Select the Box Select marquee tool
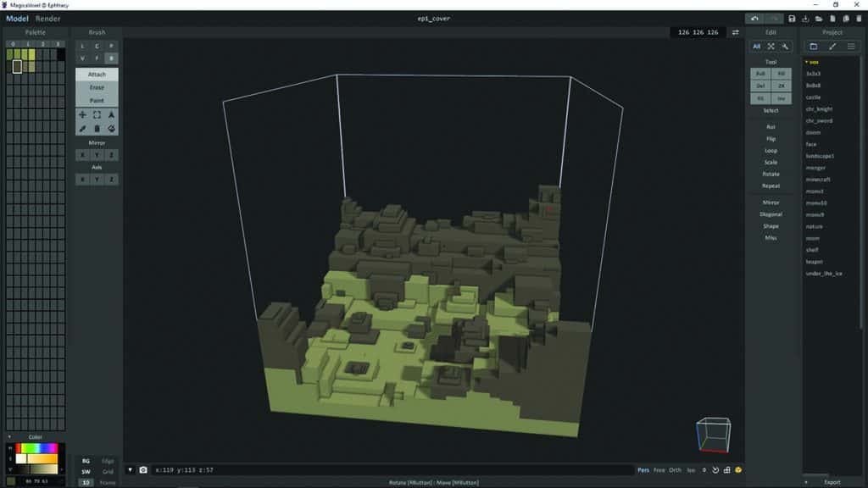This screenshot has height=488, width=868. tap(97, 115)
